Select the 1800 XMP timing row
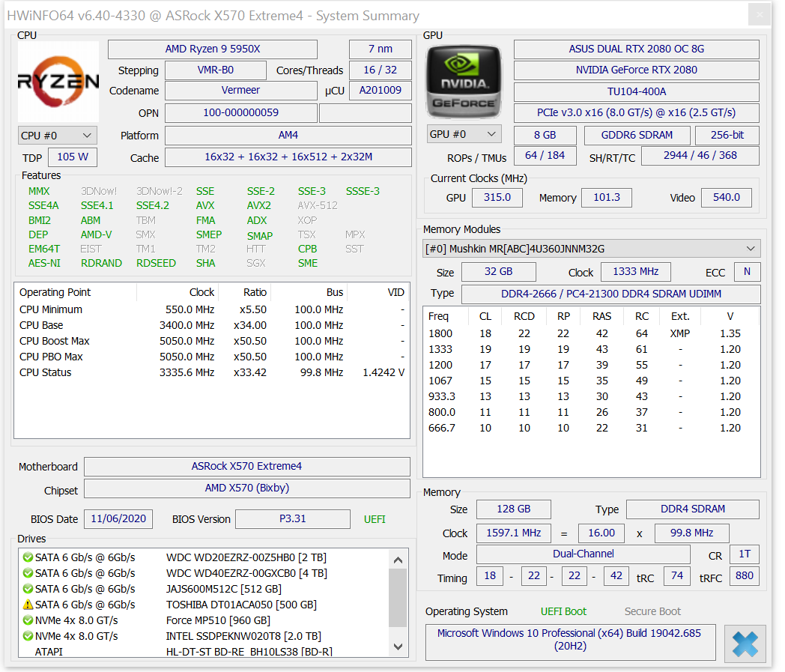 [x=591, y=333]
